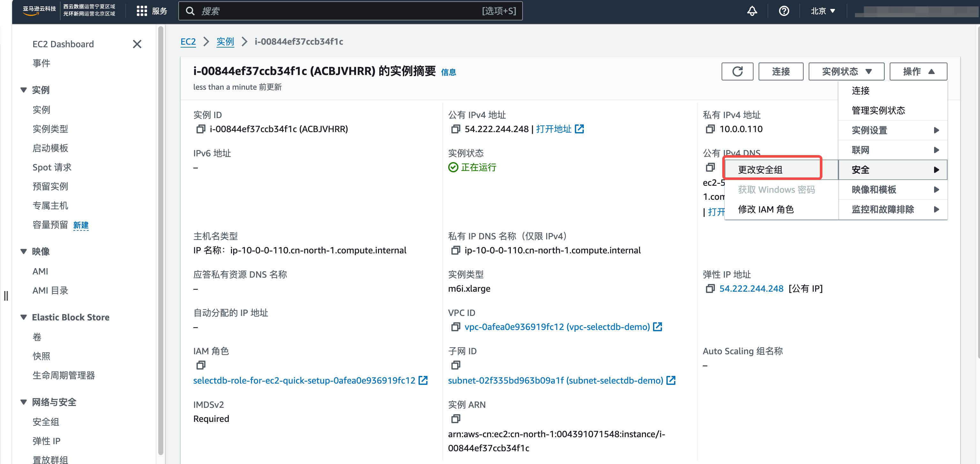Focus the top search input field

(x=350, y=11)
